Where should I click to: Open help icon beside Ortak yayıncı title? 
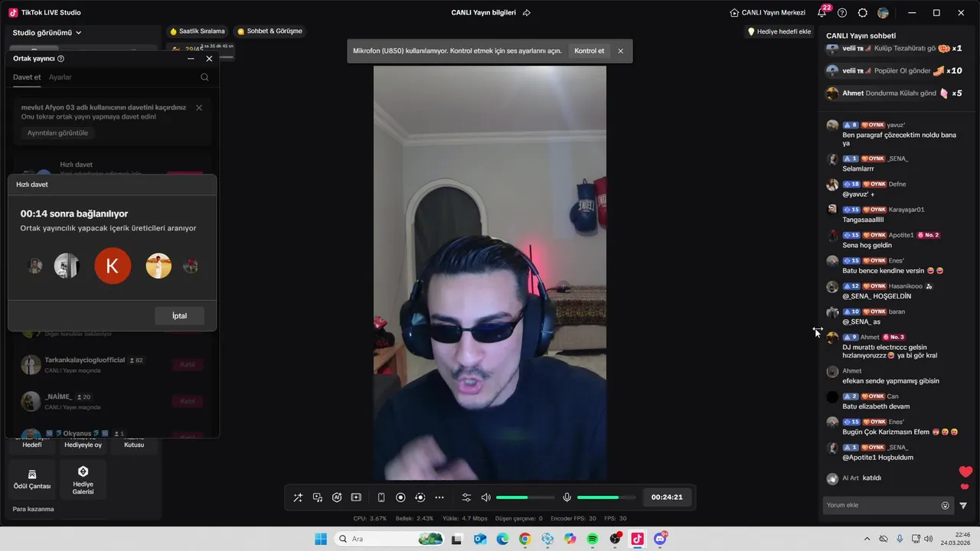[61, 58]
